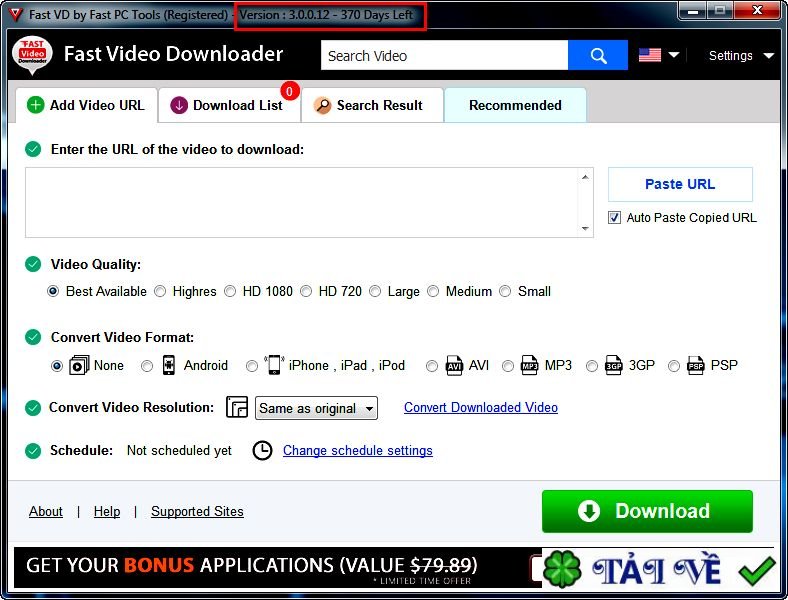Screen dimensions: 788x600
Task: Select HD 720 quality option
Action: (x=306, y=291)
